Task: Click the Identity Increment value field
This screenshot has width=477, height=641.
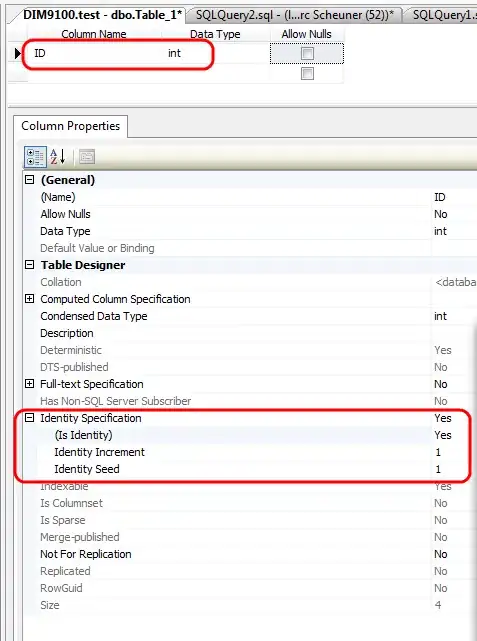Action: pos(455,452)
